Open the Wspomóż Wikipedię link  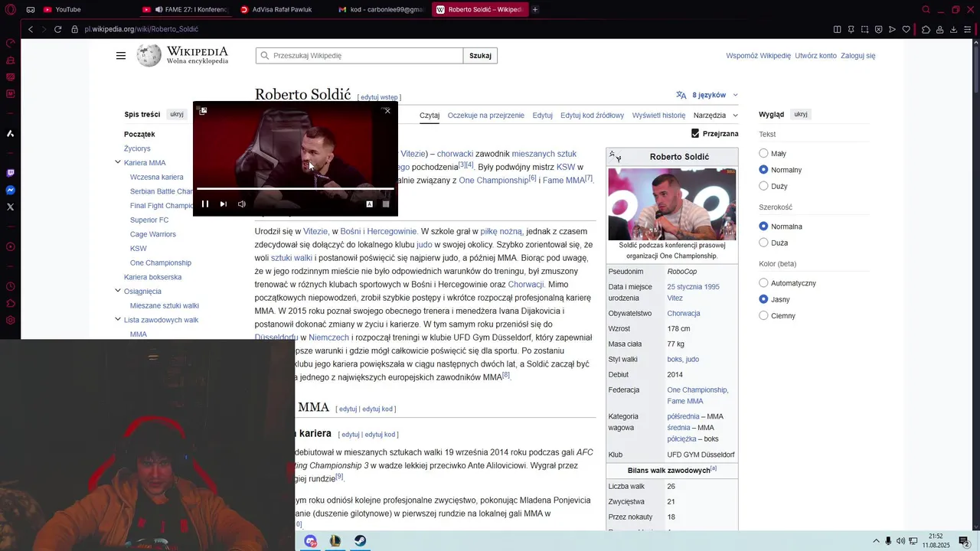758,56
